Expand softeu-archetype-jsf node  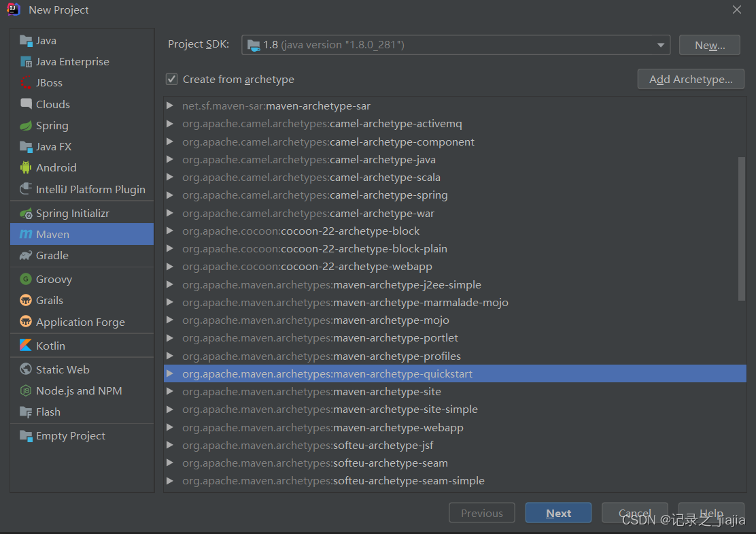[170, 445]
